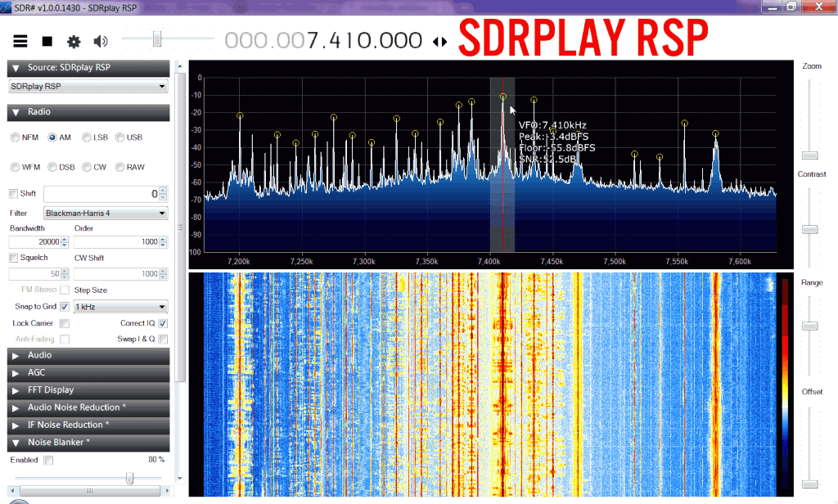The width and height of the screenshot is (838, 504).
Task: Click the Zoom slider handle
Action: pos(809,154)
